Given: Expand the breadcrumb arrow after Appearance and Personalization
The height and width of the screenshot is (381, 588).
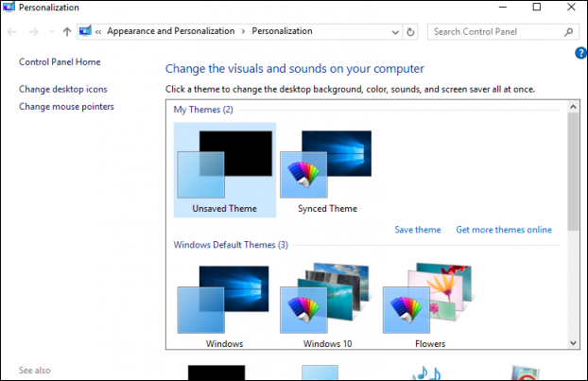Looking at the screenshot, I should pos(243,31).
